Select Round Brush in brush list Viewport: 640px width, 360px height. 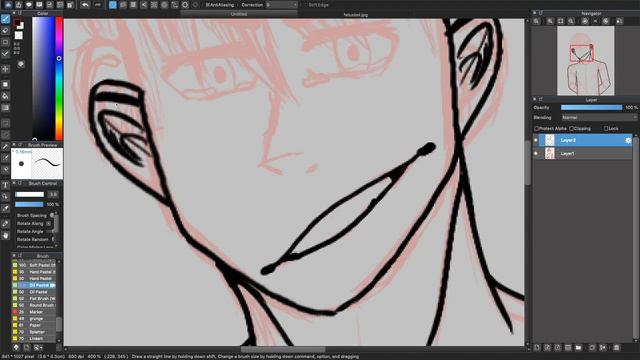pos(34,305)
